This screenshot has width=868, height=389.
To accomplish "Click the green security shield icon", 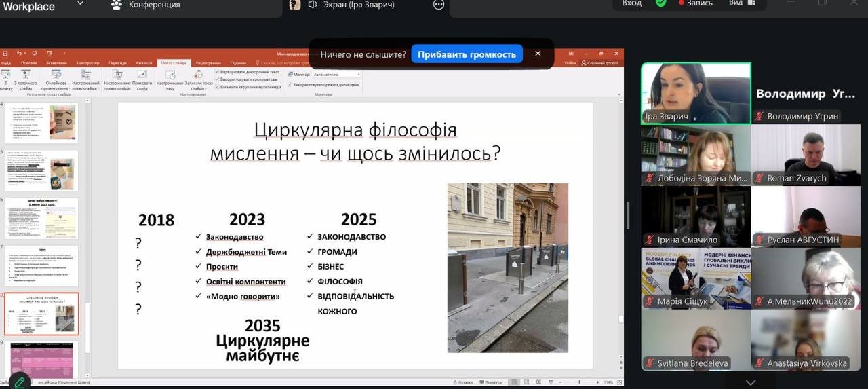I will (660, 3).
